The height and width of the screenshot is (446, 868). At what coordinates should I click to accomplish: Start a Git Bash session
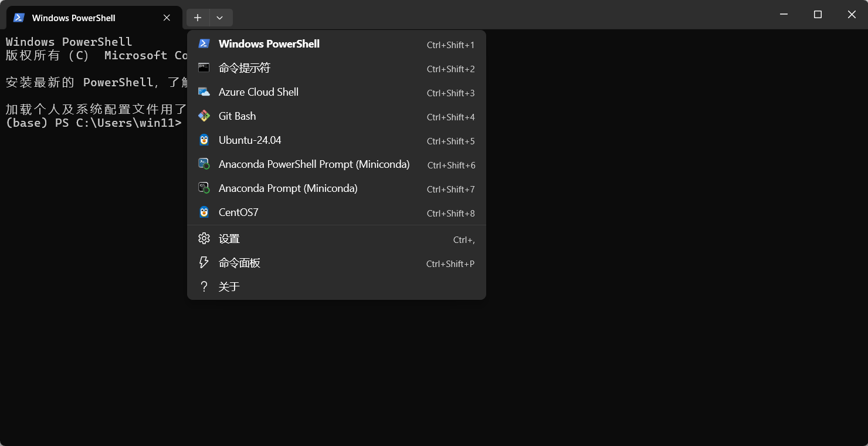(x=337, y=116)
